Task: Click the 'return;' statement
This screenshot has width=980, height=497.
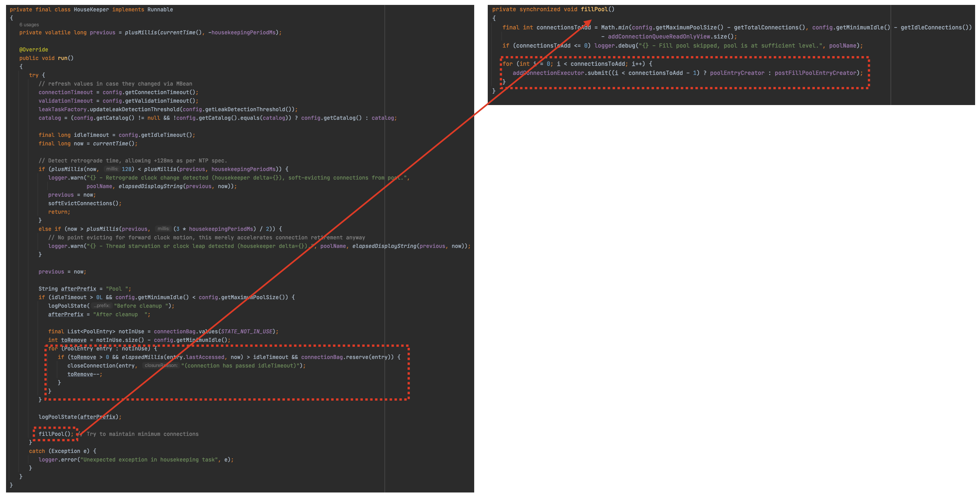Action: [59, 212]
